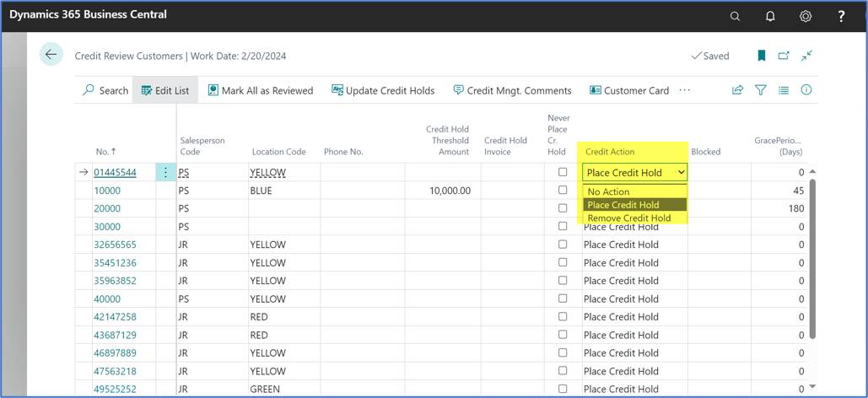Viewport: 868px width, 398px height.
Task: Click Dynamics 365 Business Central title
Action: (x=88, y=15)
